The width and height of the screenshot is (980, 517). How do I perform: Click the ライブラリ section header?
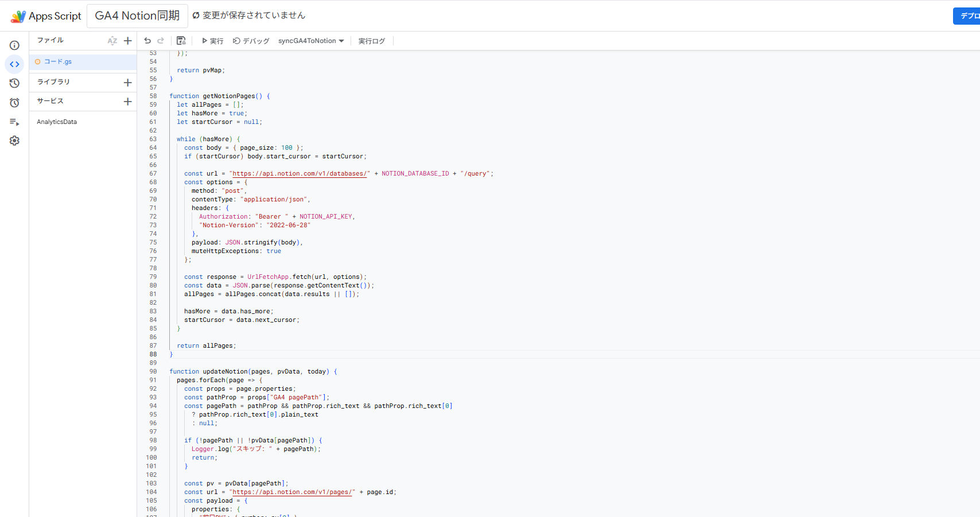coord(53,82)
